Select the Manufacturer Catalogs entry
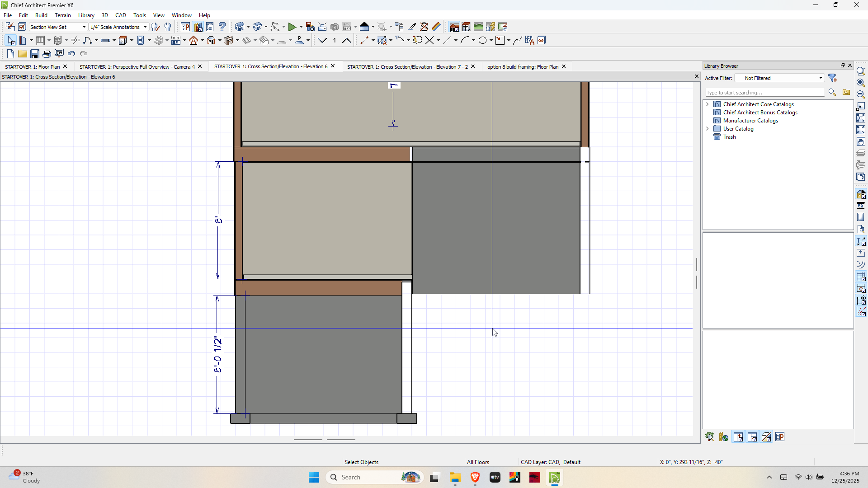This screenshot has width=868, height=488. pos(750,121)
